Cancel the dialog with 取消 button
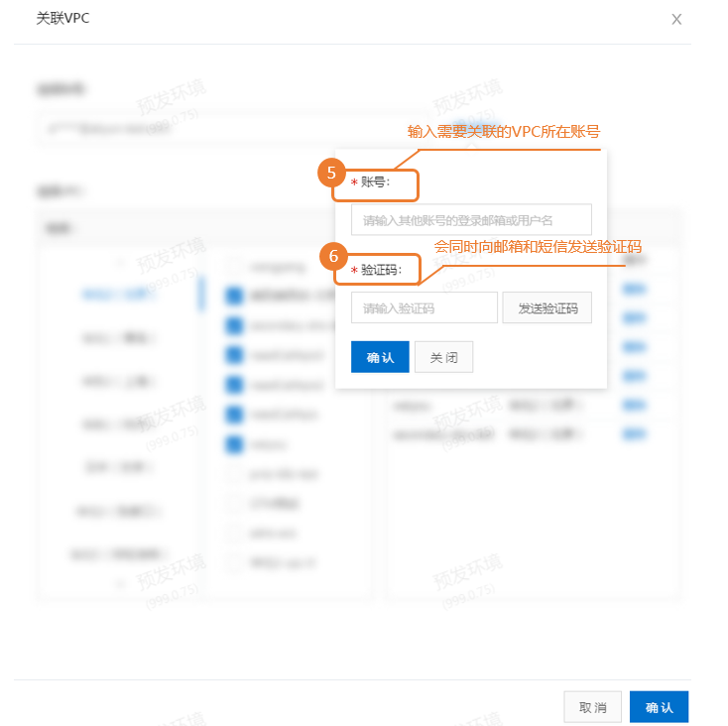Image resolution: width=728 pixels, height=726 pixels. 592,707
